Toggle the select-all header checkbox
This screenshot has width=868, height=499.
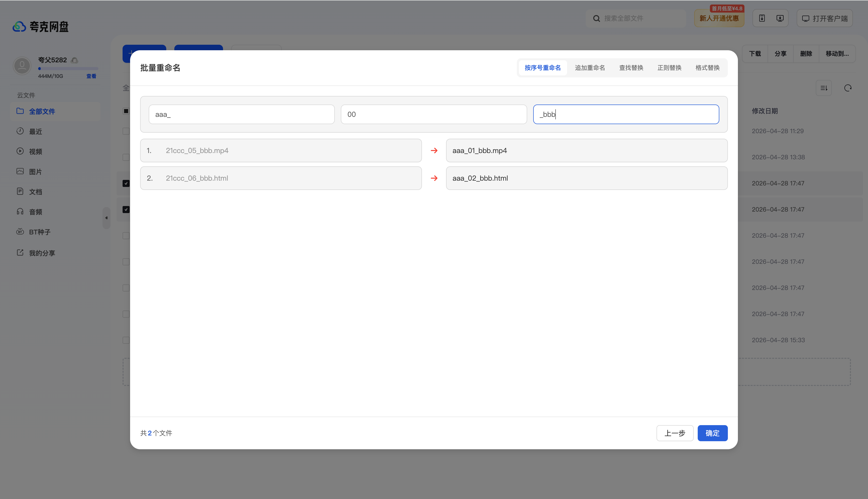126,111
